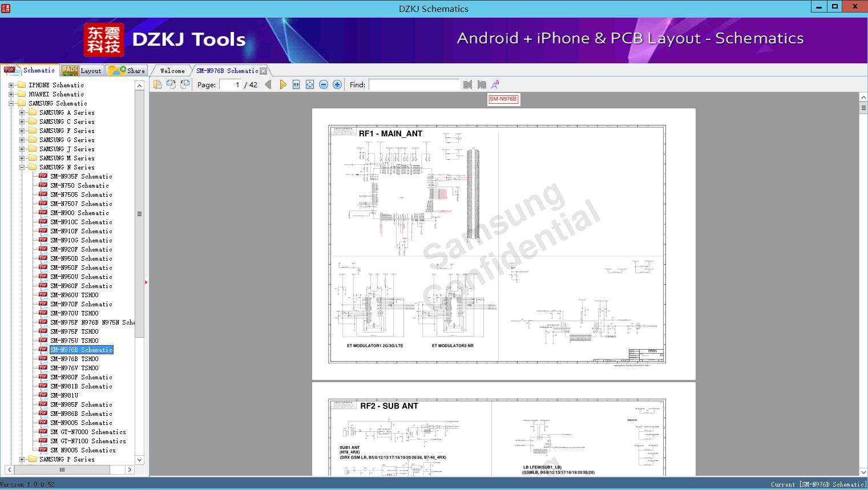Expand SAMSUNG M Series node
This screenshot has width=868, height=490.
coord(22,158)
